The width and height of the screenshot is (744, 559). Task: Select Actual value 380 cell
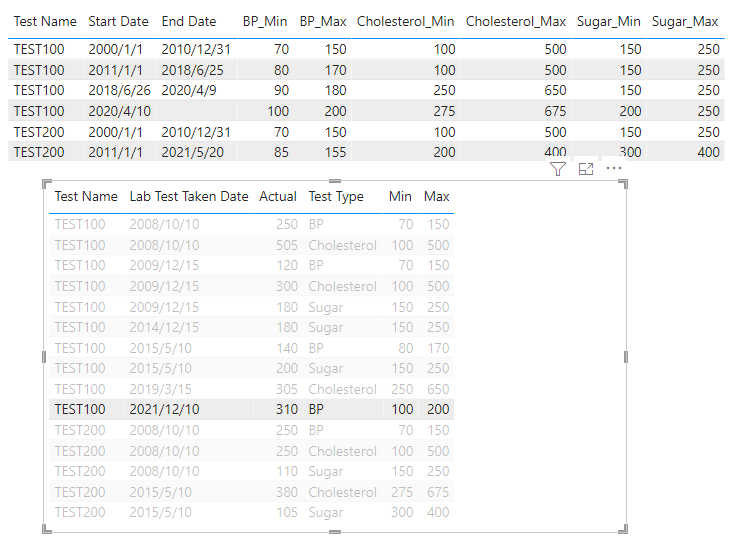click(287, 492)
